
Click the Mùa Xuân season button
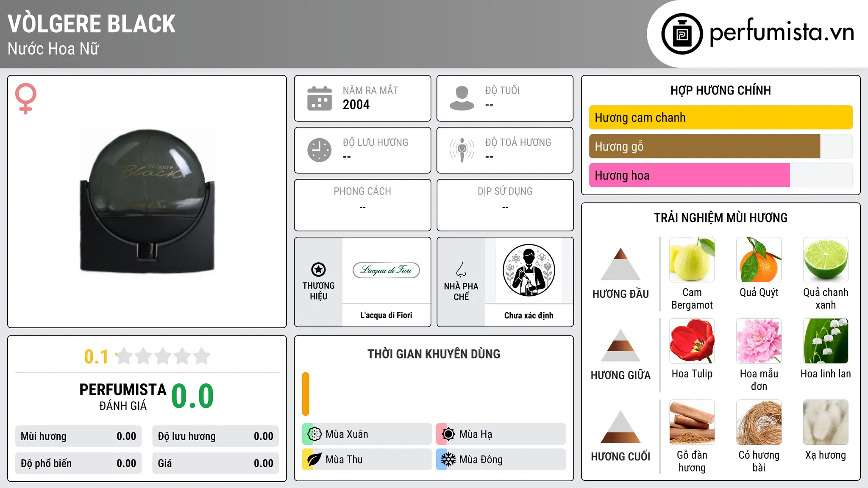coord(367,434)
